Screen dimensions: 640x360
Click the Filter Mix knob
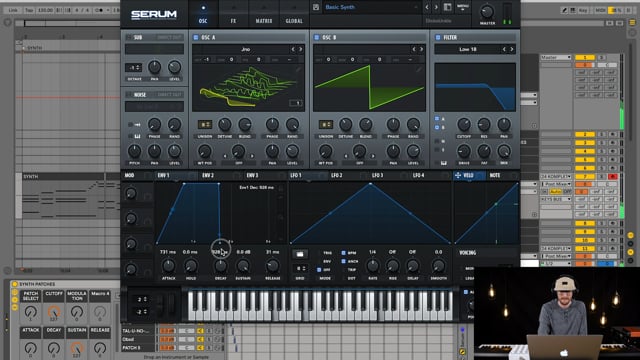504,151
